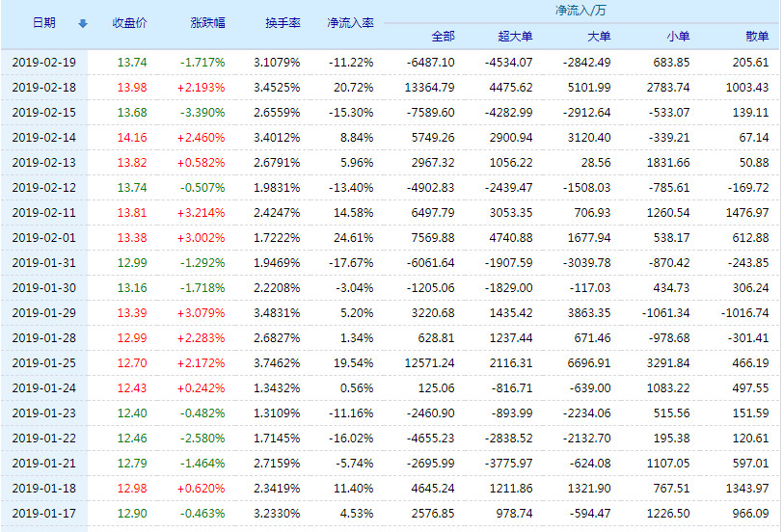This screenshot has width=783, height=532.
Task: Click the 超大单 sub-column header
Action: click(516, 37)
